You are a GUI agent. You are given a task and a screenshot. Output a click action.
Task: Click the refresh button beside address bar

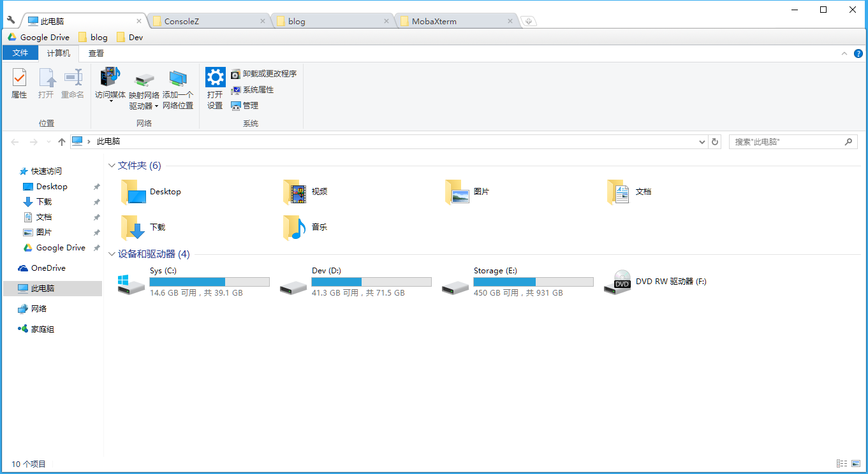[715, 142]
